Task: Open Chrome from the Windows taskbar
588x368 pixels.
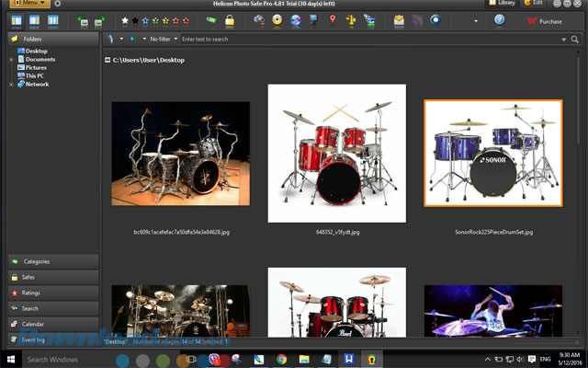Action: point(281,359)
